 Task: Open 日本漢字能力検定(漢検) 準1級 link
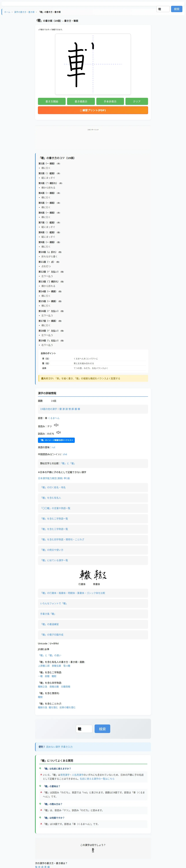point(54,478)
